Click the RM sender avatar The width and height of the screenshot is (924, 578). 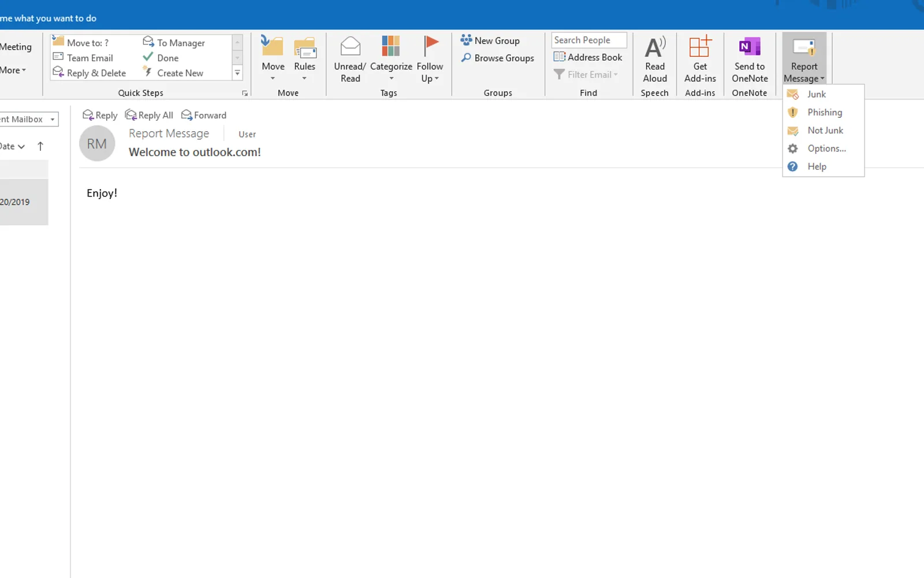(97, 143)
